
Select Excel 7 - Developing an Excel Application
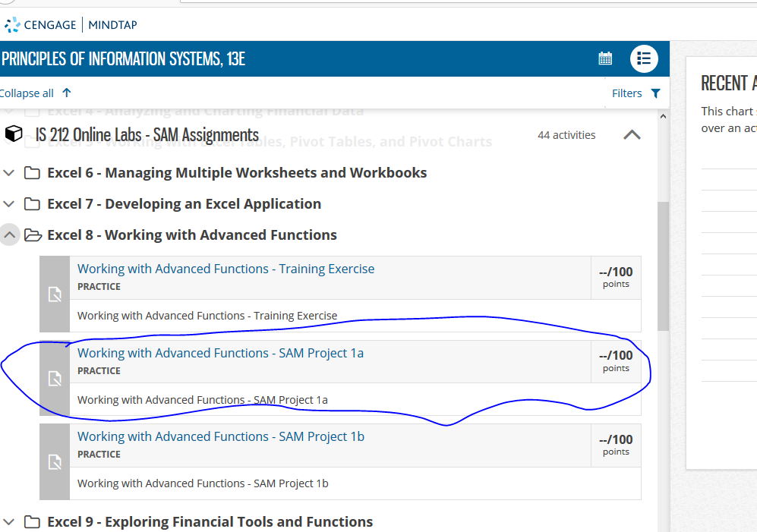[x=184, y=203]
